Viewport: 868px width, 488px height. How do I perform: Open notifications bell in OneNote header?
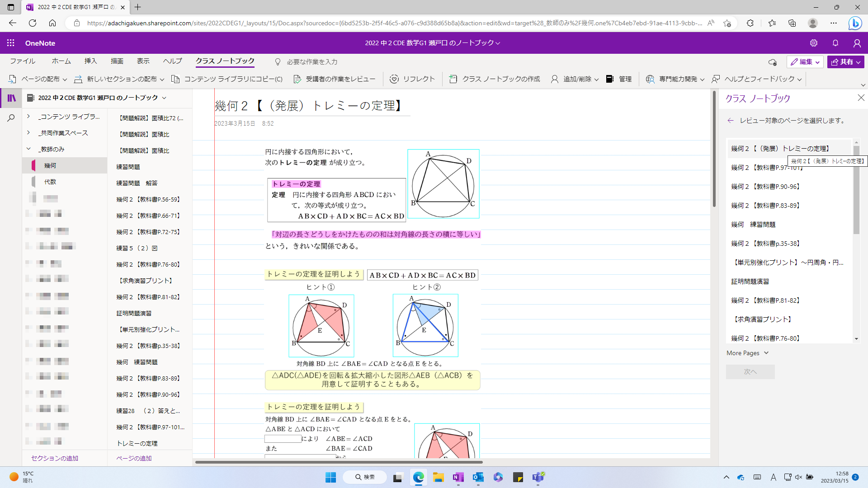click(x=835, y=43)
